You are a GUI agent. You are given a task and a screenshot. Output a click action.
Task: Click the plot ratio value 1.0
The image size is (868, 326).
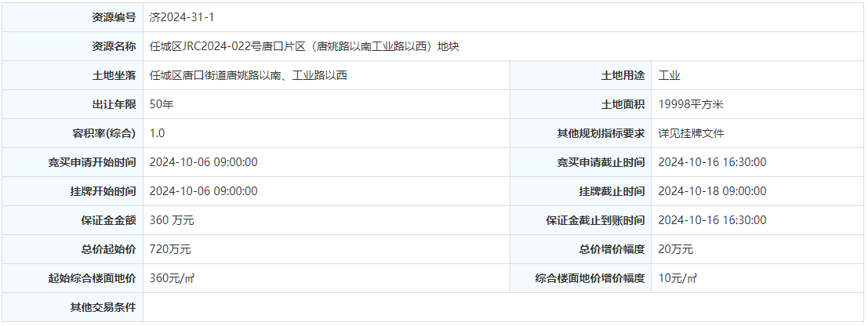click(x=158, y=133)
